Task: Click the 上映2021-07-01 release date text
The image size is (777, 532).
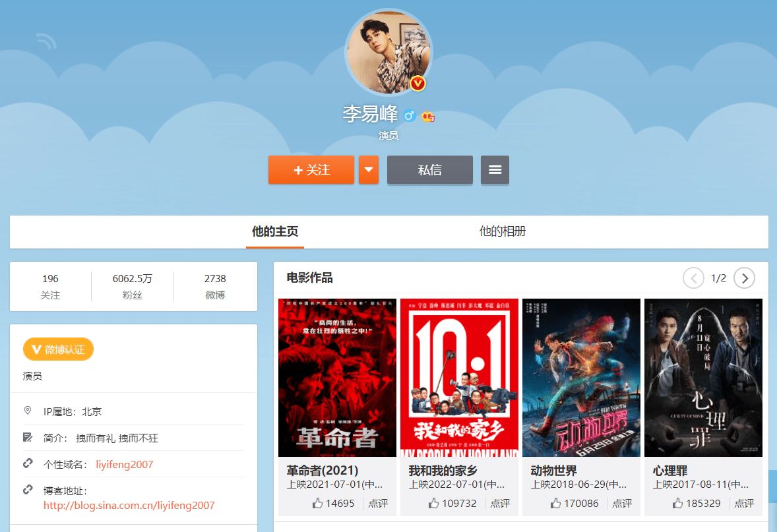Action: pyautogui.click(x=334, y=485)
